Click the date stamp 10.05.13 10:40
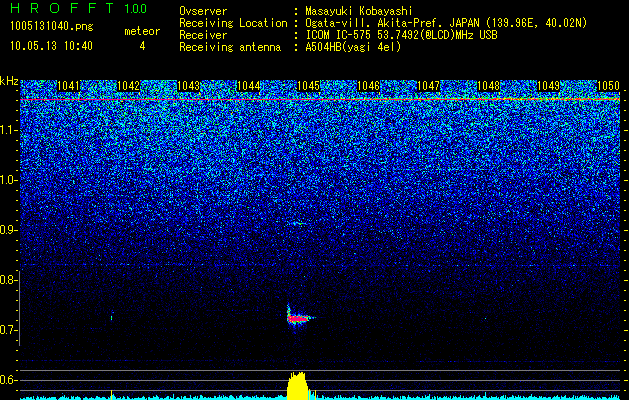 click(51, 46)
